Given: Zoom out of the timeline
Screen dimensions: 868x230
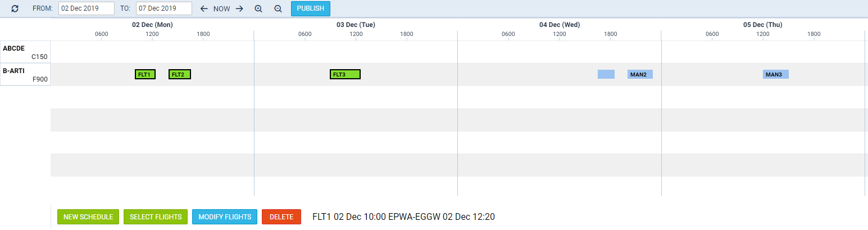Looking at the screenshot, I should [x=278, y=8].
